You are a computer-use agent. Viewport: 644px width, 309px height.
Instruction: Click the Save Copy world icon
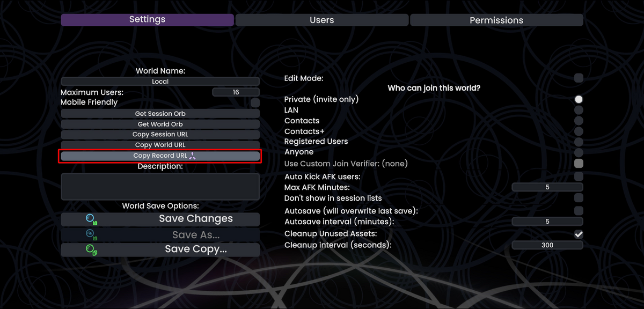click(91, 250)
